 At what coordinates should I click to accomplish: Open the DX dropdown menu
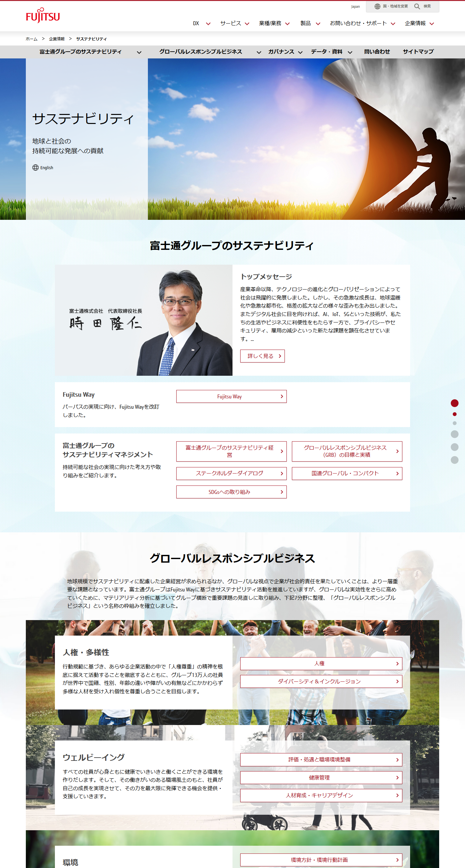pos(201,23)
